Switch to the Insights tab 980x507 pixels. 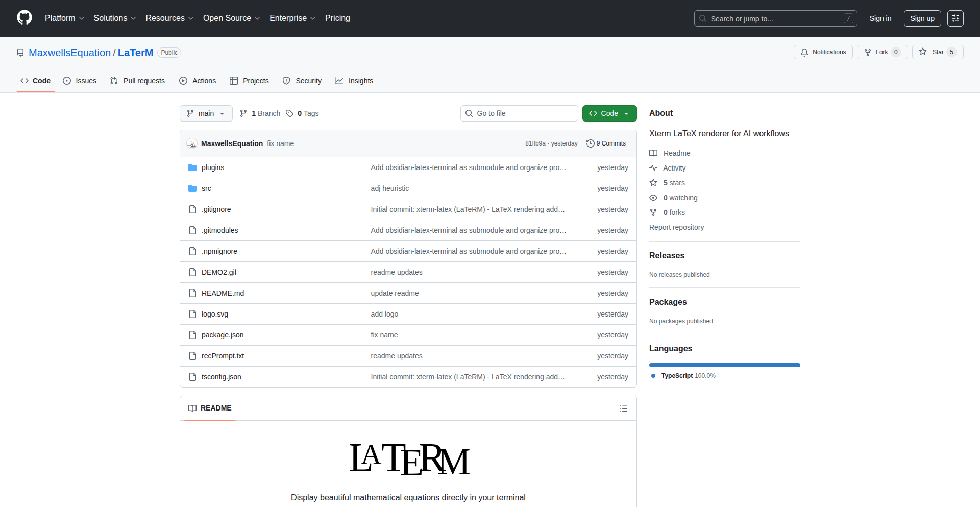pyautogui.click(x=354, y=81)
